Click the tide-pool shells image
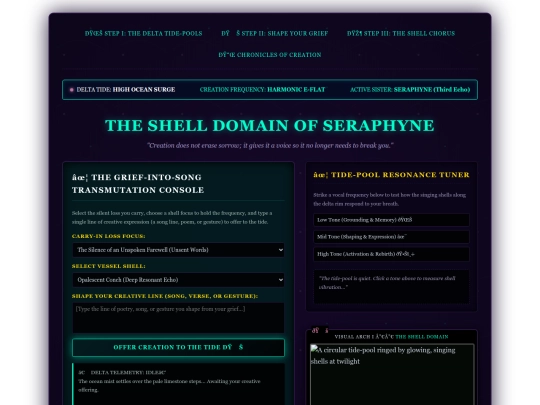 coord(392,374)
